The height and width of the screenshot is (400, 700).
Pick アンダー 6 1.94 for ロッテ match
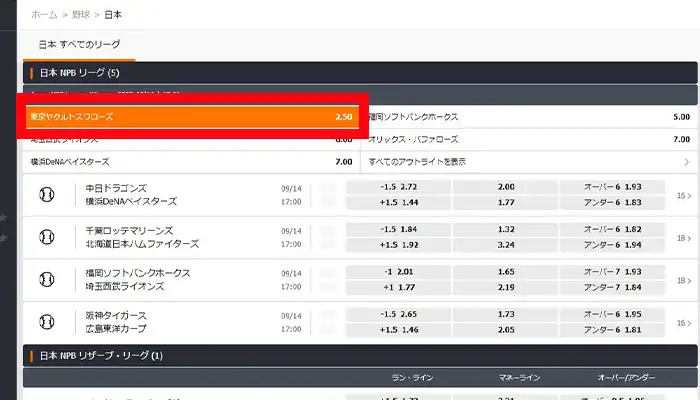click(x=612, y=245)
